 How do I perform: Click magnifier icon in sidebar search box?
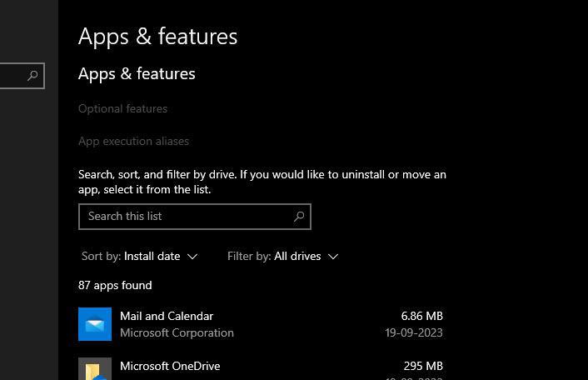32,76
